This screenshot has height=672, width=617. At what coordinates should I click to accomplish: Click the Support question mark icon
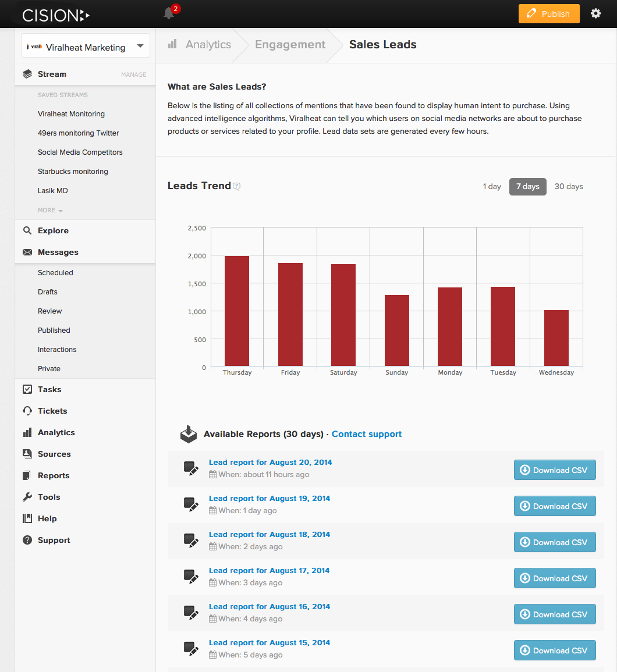27,540
